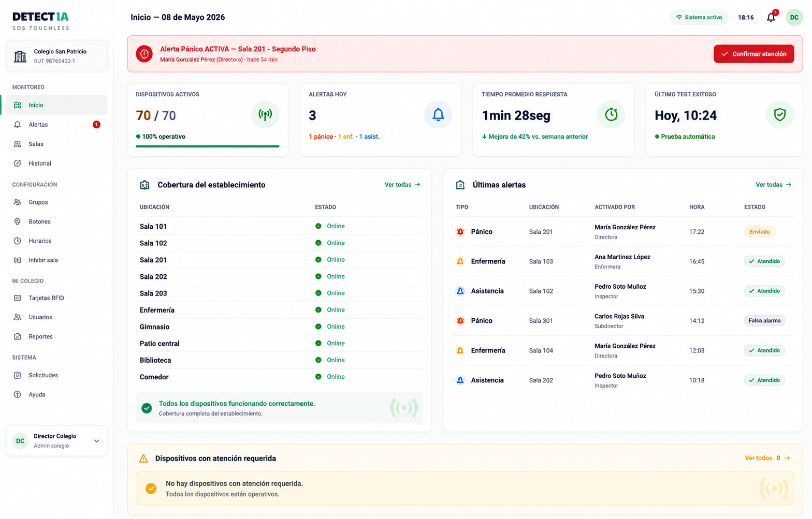The height and width of the screenshot is (519, 812).
Task: Click the school building icon beside Colegio San Patricio
Action: tap(20, 56)
